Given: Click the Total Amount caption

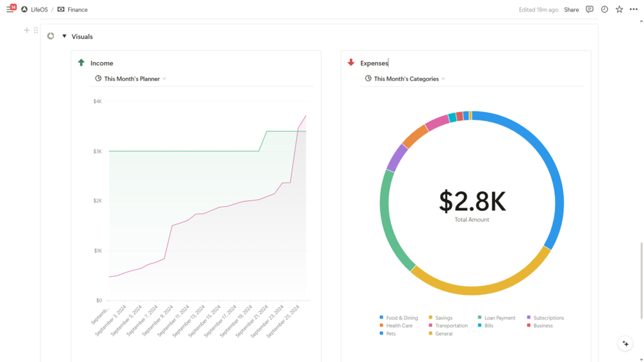Looking at the screenshot, I should (x=472, y=220).
